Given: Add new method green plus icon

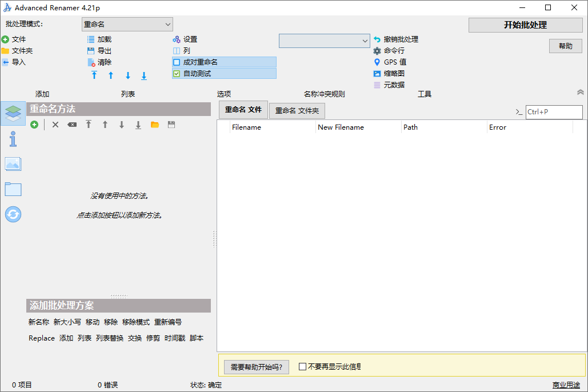Looking at the screenshot, I should pyautogui.click(x=34, y=125).
